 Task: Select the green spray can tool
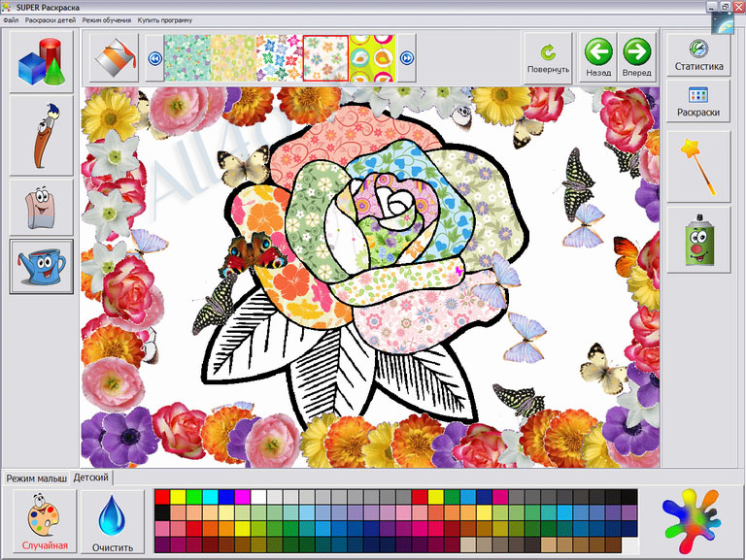pyautogui.click(x=698, y=240)
